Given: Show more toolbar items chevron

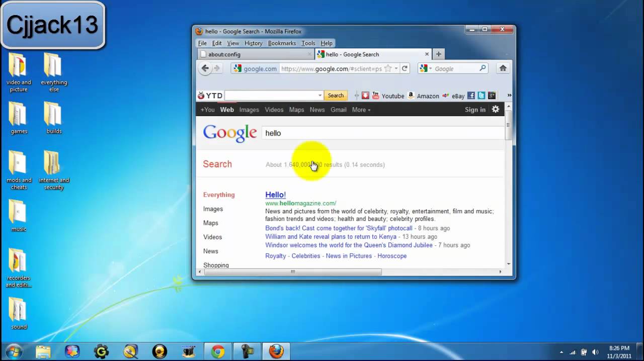Looking at the screenshot, I should click(x=509, y=96).
